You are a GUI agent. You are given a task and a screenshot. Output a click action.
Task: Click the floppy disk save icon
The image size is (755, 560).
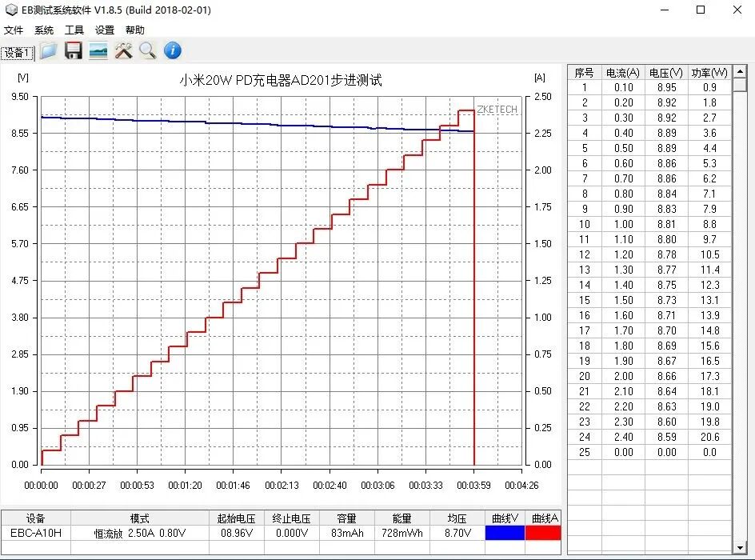point(74,50)
